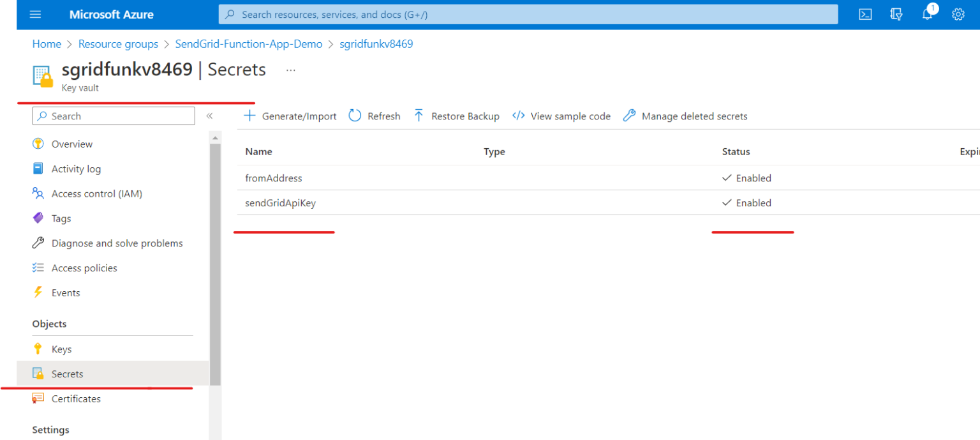Open the Overview page from the sidebar
This screenshot has width=980, height=440.
[x=70, y=143]
